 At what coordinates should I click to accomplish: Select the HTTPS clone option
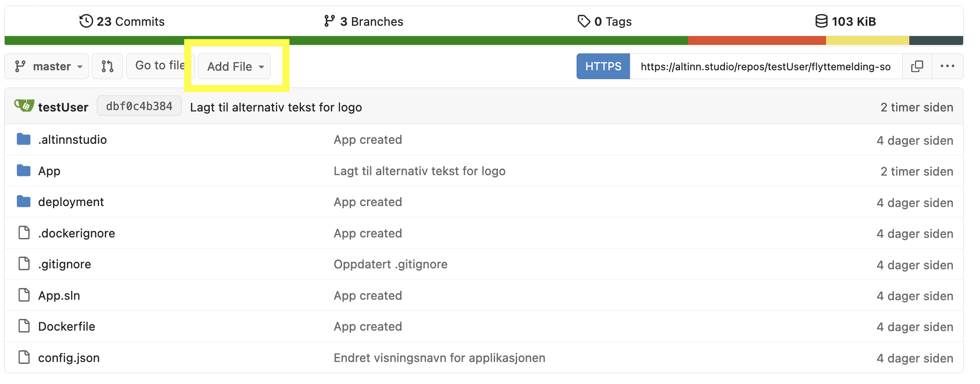tap(603, 66)
